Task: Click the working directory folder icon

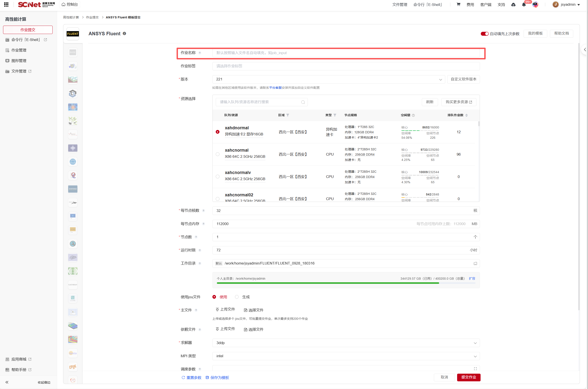Action: 475,263
